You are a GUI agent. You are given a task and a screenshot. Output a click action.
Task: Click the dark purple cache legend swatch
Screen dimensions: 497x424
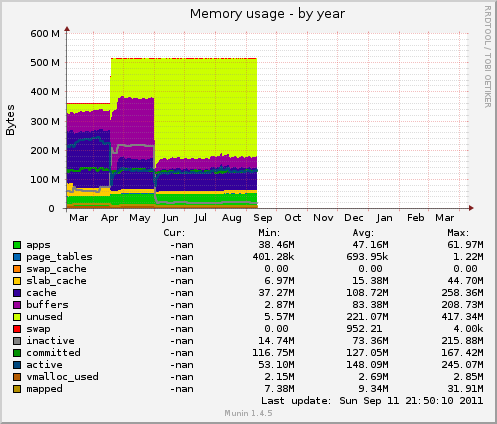[x=17, y=293]
